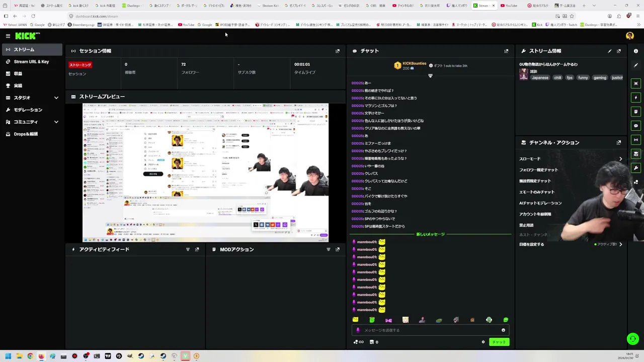Click the stream preview video thumbnail
This screenshot has width=644, height=362.
205,172
